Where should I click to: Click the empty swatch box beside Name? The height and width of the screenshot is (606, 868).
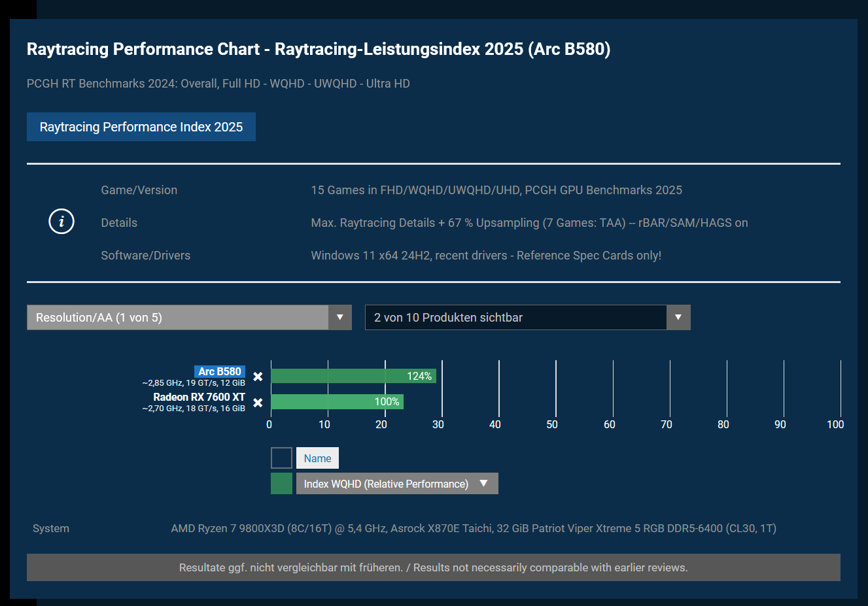click(281, 458)
